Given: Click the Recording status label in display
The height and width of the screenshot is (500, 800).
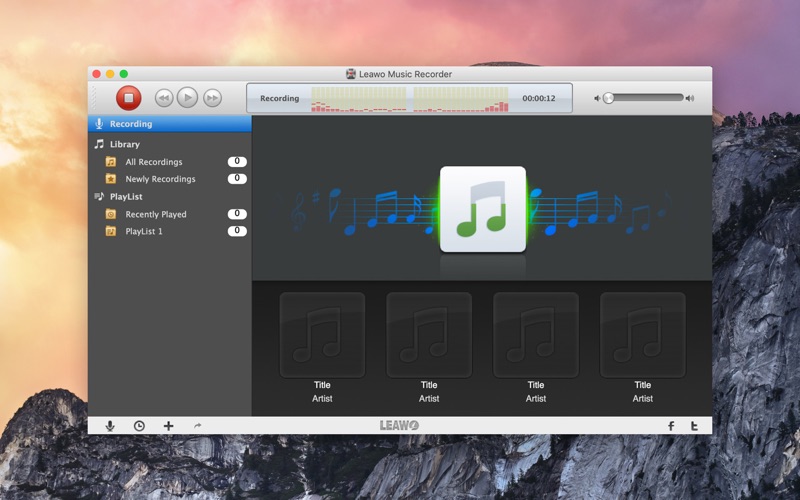Looking at the screenshot, I should pyautogui.click(x=280, y=98).
